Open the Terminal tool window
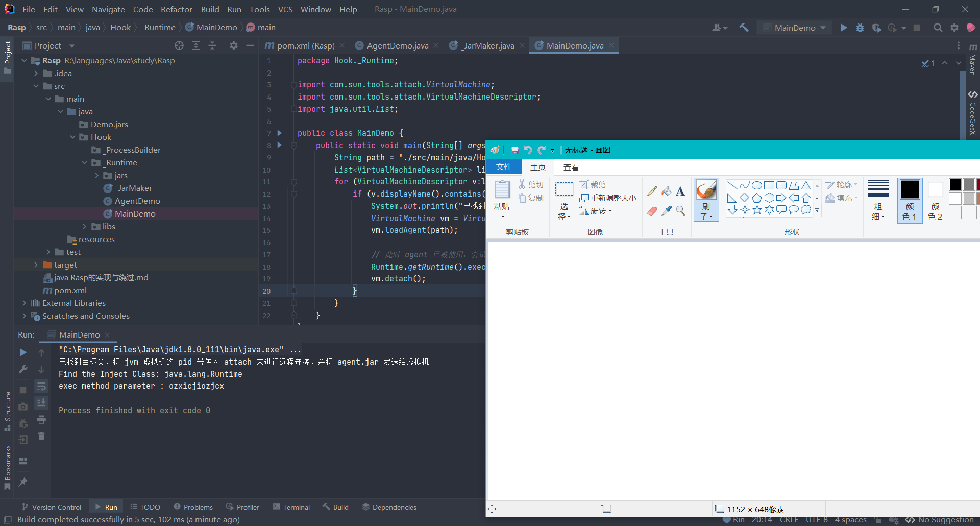 coord(291,507)
